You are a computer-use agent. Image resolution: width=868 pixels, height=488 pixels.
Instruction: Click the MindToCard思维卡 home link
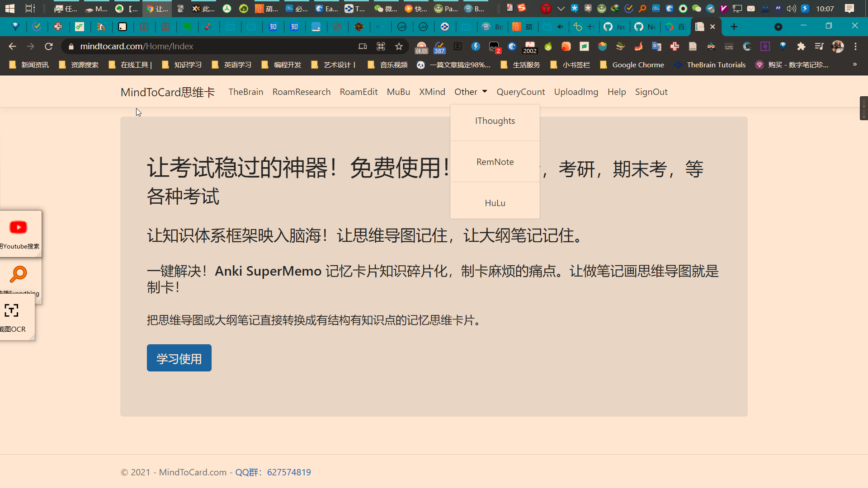pos(167,92)
